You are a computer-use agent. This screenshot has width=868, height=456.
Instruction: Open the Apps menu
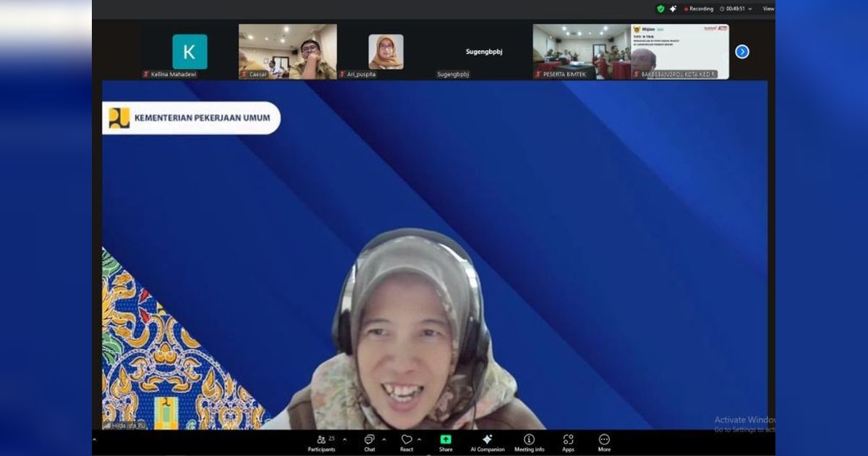(x=569, y=440)
